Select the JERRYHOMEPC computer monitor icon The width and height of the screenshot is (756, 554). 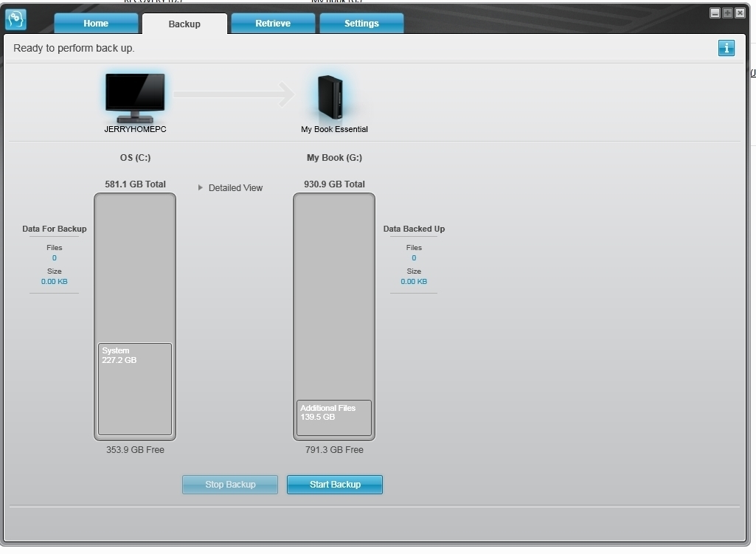[135, 98]
